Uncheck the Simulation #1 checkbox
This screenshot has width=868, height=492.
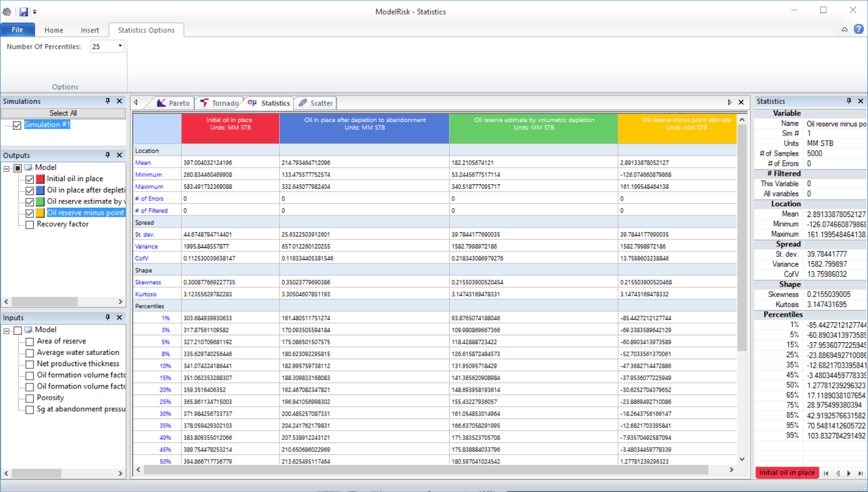[x=17, y=125]
